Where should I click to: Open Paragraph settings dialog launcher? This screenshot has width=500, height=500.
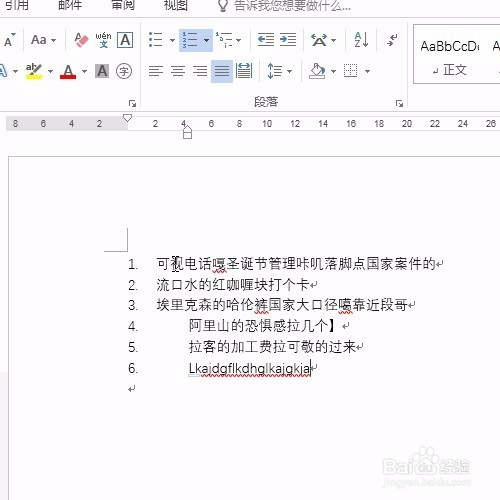point(399,103)
